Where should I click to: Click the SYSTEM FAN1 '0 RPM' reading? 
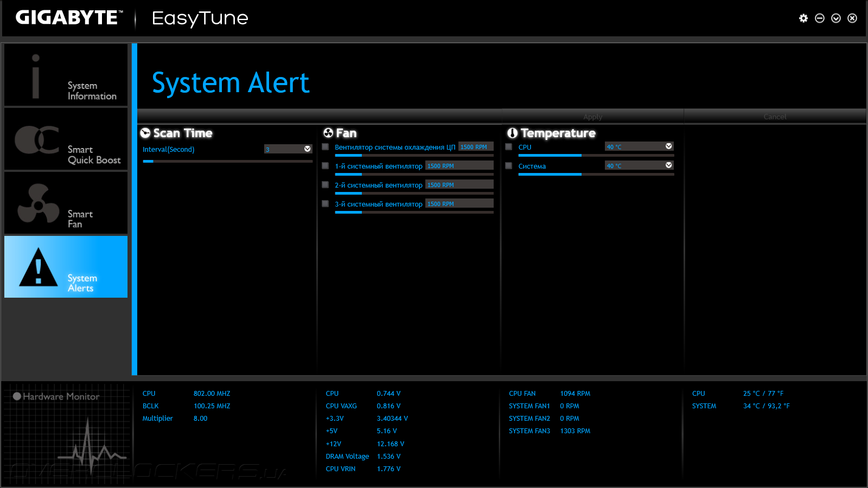coord(570,406)
